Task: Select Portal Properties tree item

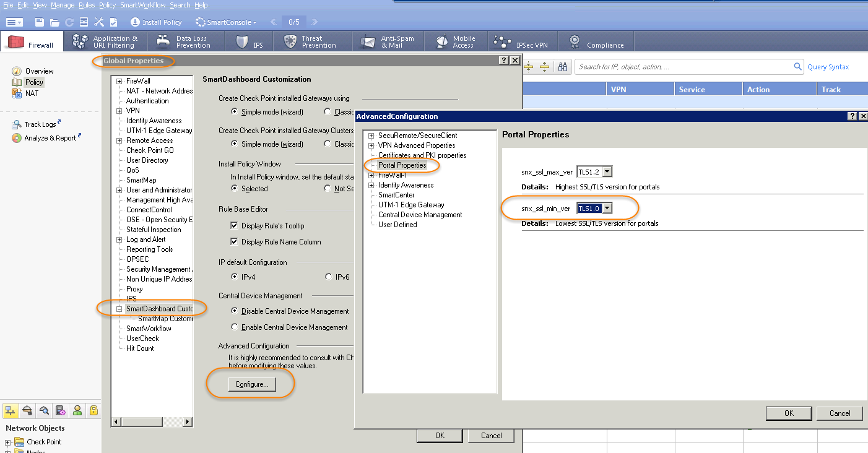Action: point(402,165)
